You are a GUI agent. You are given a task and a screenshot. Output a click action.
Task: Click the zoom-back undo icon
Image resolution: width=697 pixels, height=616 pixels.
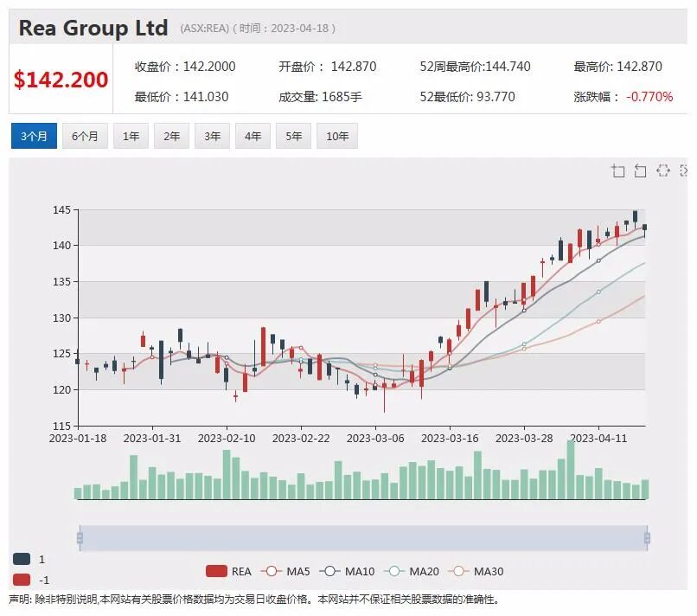click(640, 170)
